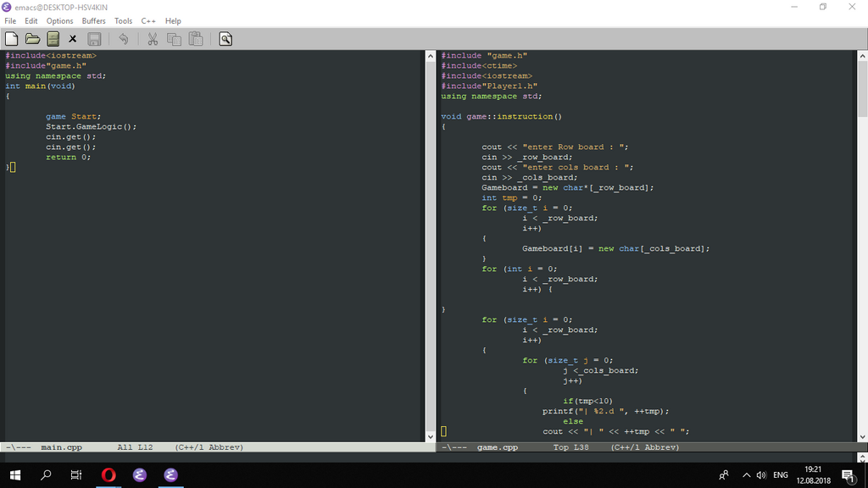Click the New File toolbar icon
The width and height of the screenshot is (868, 488).
[x=12, y=39]
